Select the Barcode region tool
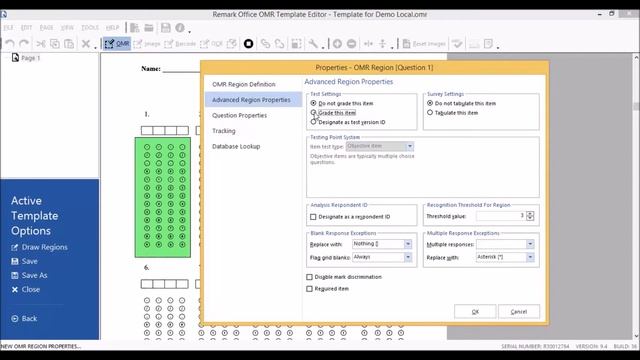 click(x=180, y=44)
